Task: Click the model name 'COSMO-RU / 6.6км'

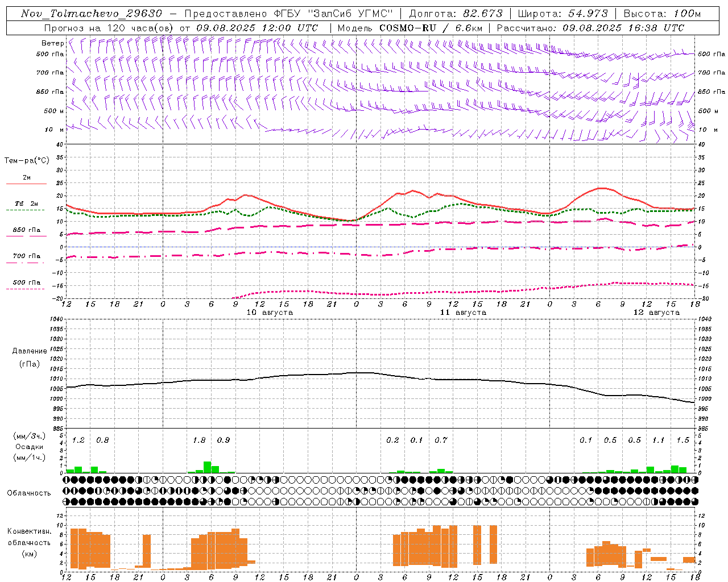Action: pos(431,28)
